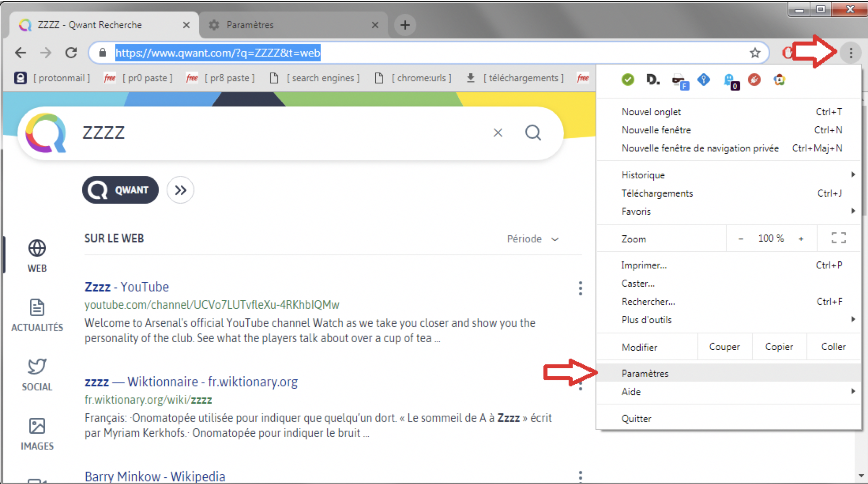Select the IMAGES category in sidebar
Viewport: 868px width, 484px height.
point(37,434)
